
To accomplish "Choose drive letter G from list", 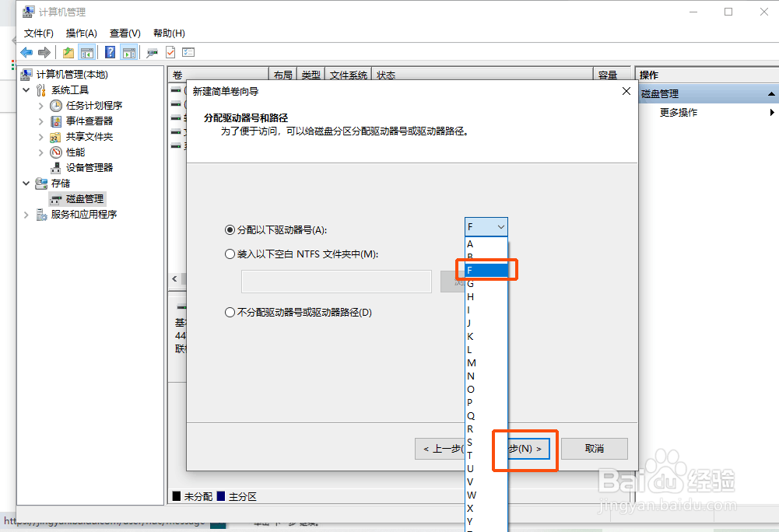I will click(486, 284).
